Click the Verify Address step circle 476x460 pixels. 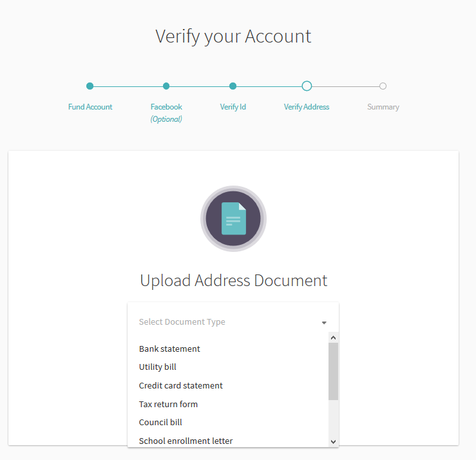(x=307, y=86)
